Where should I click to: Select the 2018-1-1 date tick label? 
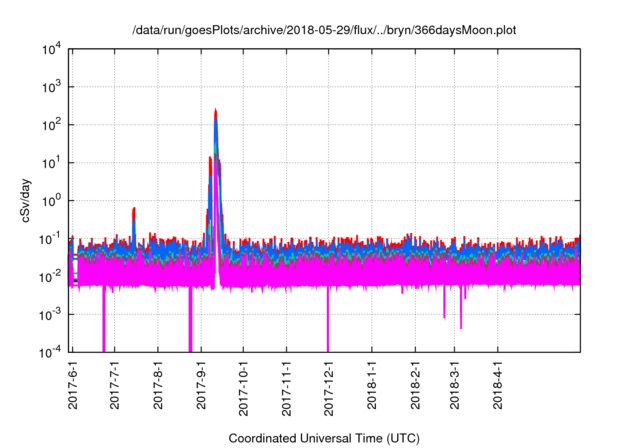tap(371, 387)
